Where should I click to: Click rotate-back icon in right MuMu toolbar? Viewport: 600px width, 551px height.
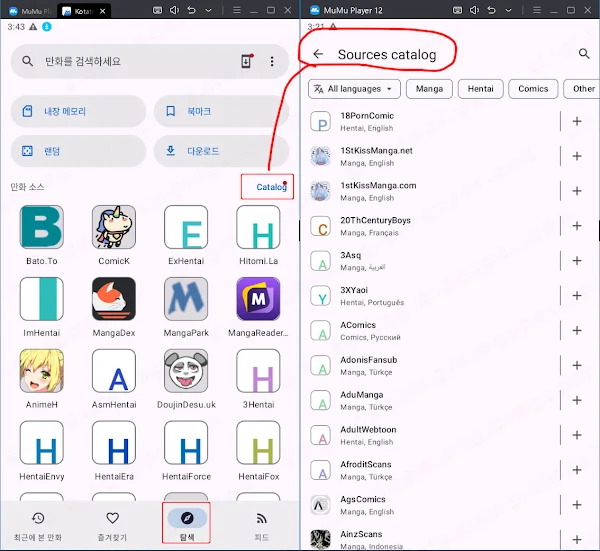tap(491, 10)
